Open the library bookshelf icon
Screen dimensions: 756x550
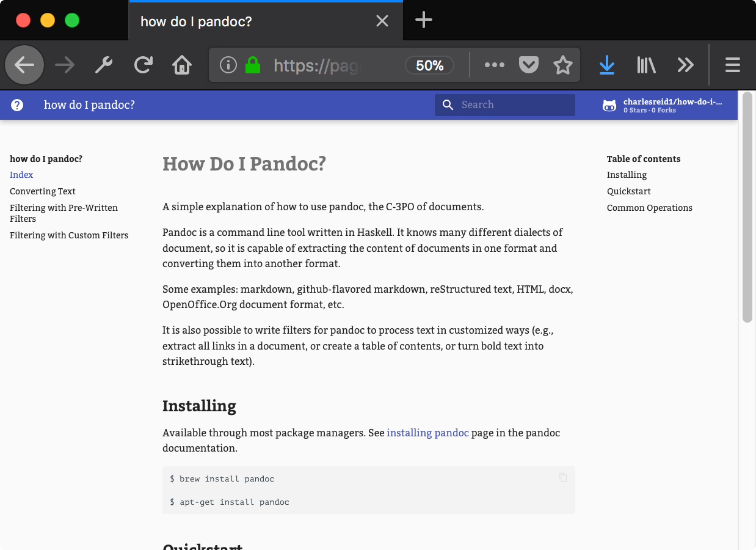click(646, 65)
